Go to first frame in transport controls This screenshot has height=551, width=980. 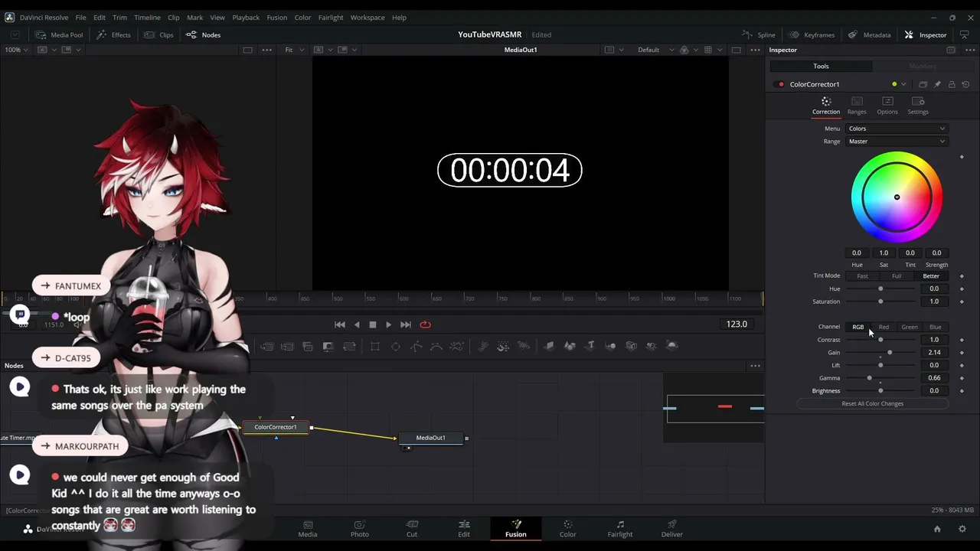[340, 324]
